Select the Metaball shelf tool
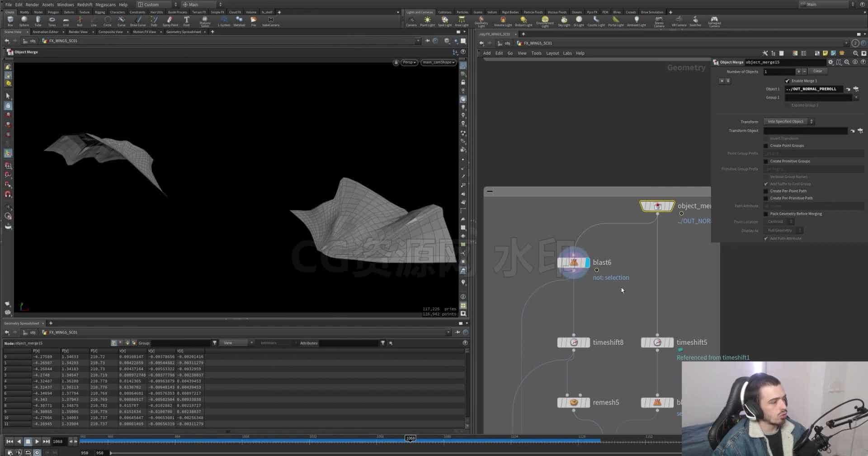This screenshot has width=868, height=456. pos(239,21)
